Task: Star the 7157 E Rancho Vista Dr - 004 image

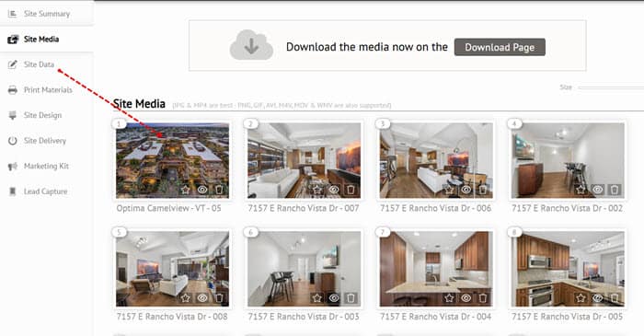Action: coord(449,298)
